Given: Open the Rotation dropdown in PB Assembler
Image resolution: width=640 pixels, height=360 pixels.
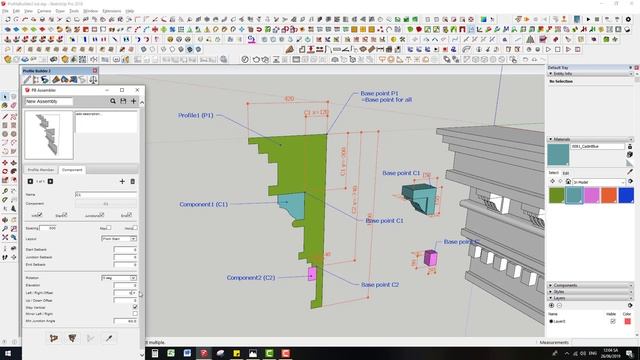Looking at the screenshot, I should point(119,278).
